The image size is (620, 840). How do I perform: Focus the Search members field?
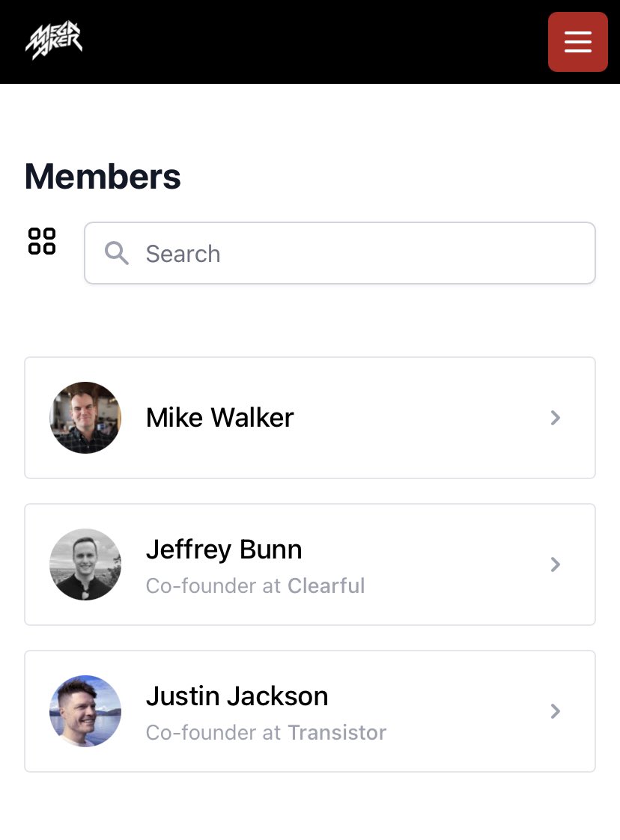[359, 253]
